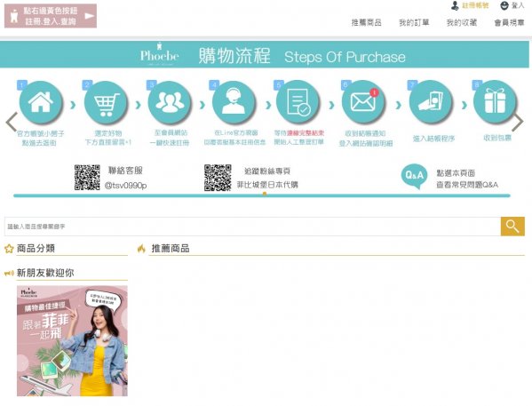
Task: Click the gift box step icon
Action: point(495,101)
